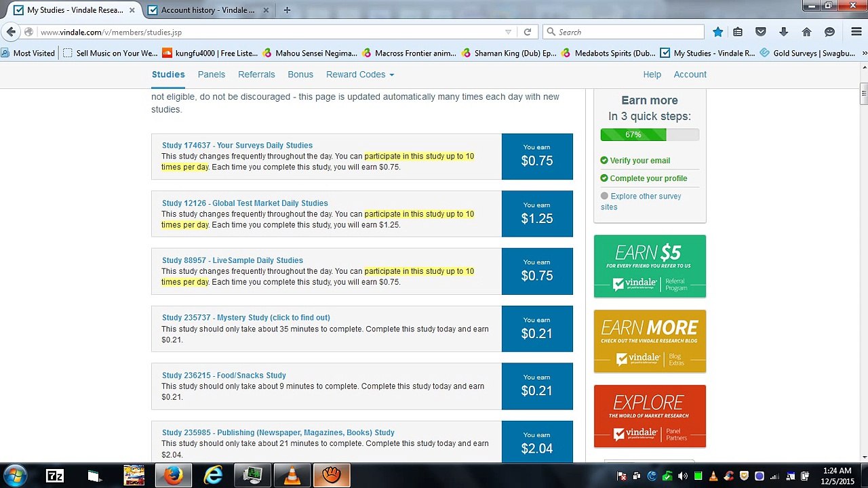Viewport: 868px width, 488px height.
Task: Open Study 235737 - Mystery Study
Action: pyautogui.click(x=246, y=317)
